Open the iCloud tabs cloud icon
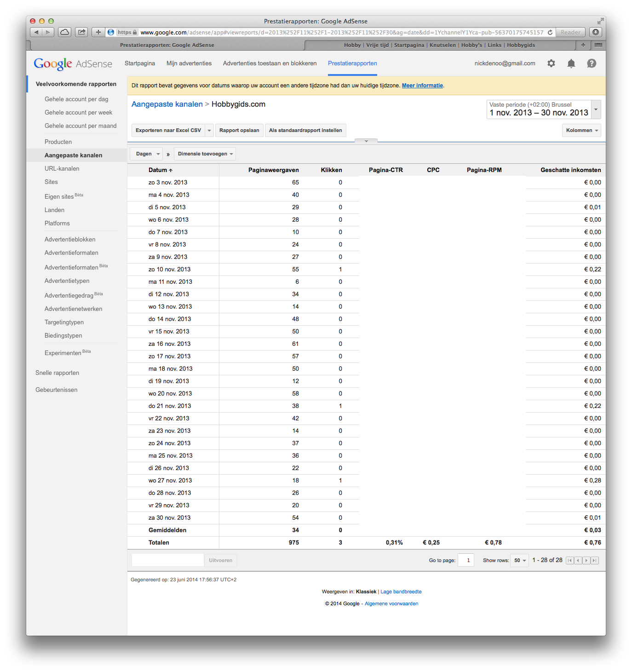The width and height of the screenshot is (632, 672). [x=65, y=32]
